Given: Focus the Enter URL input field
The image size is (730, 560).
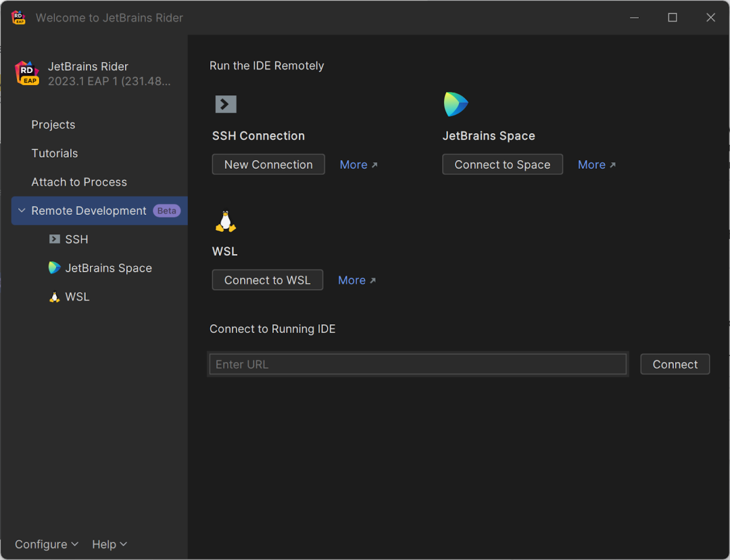Looking at the screenshot, I should point(418,364).
